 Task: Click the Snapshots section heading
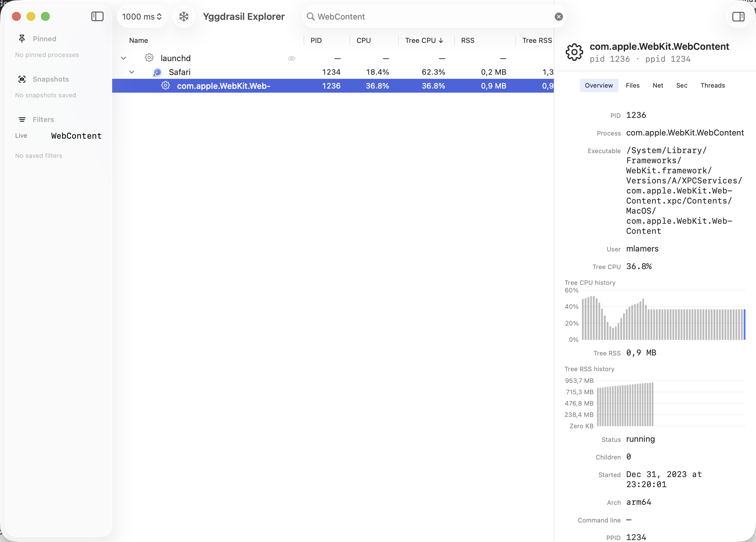click(51, 79)
